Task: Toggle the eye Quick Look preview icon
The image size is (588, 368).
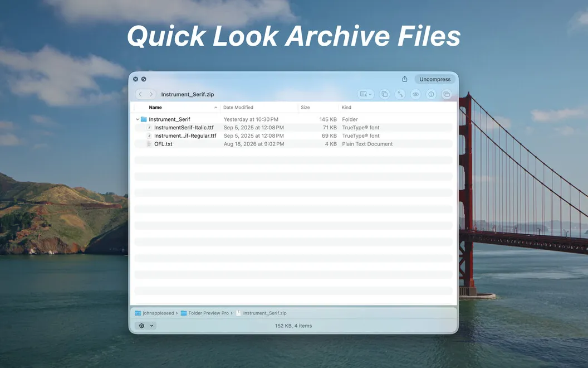Action: pos(415,94)
